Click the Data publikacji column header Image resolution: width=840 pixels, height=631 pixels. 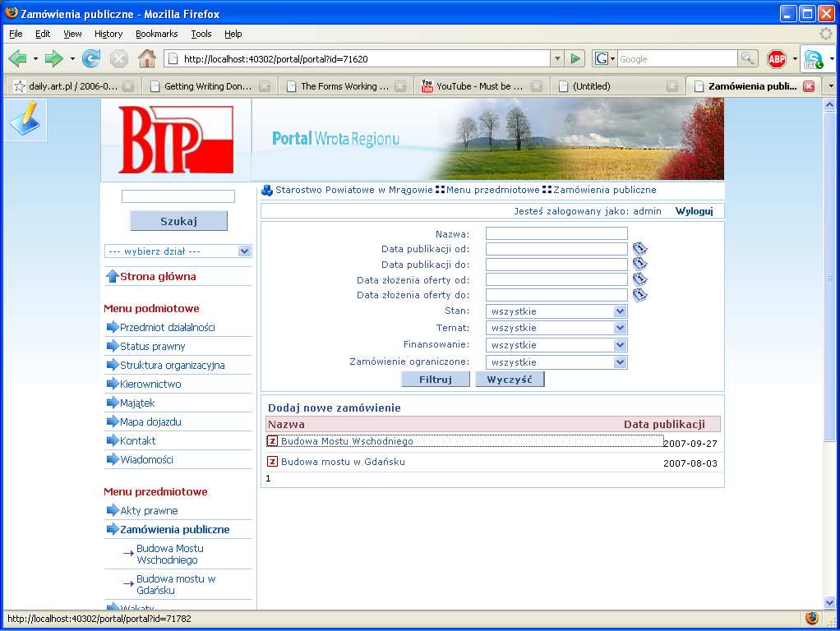664,424
